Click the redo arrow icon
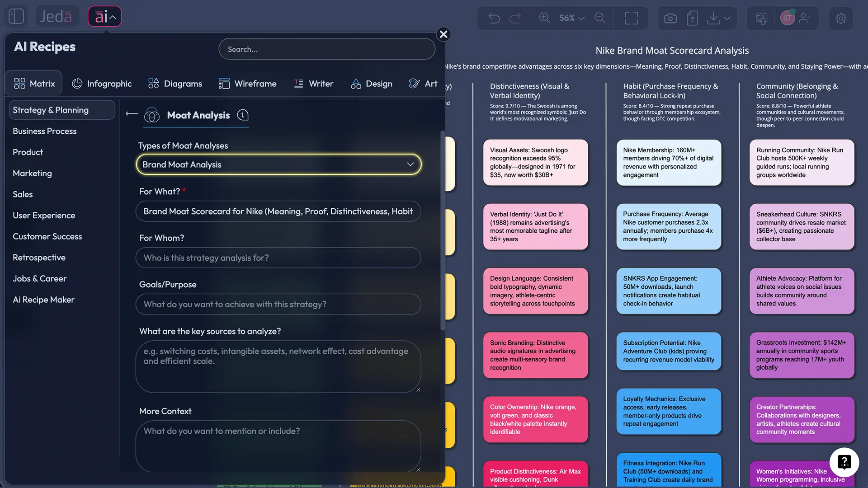The width and height of the screenshot is (868, 488). click(x=515, y=18)
